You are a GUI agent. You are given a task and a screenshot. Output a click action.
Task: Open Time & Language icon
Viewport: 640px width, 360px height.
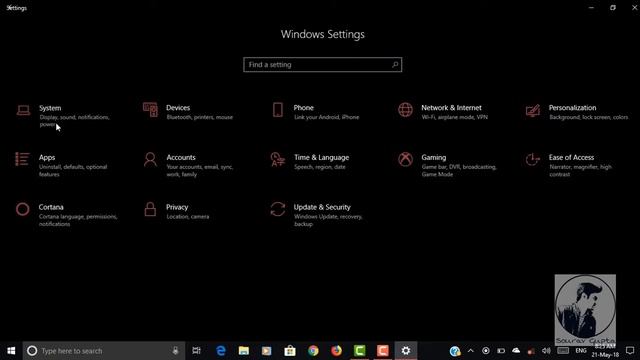(x=278, y=160)
